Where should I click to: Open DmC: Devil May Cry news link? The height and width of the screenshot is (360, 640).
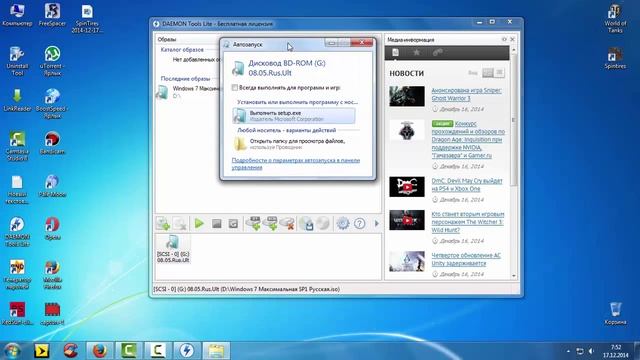(467, 185)
